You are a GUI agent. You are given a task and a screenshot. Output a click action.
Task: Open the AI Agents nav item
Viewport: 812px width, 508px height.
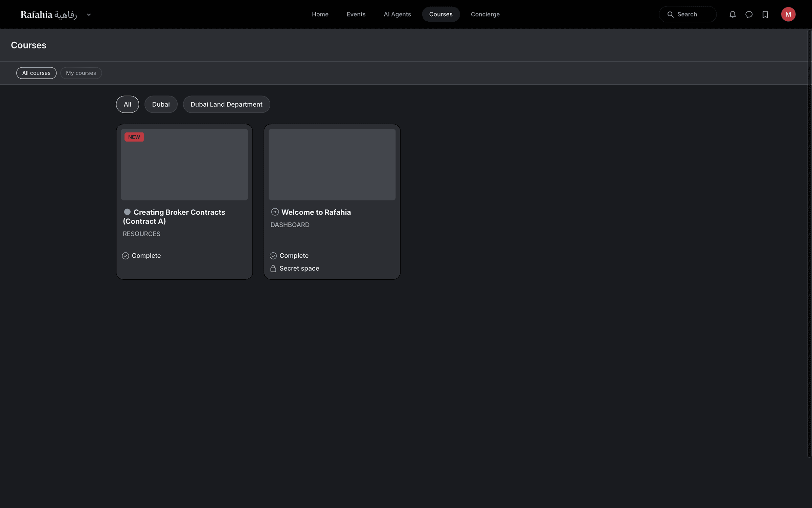click(397, 14)
